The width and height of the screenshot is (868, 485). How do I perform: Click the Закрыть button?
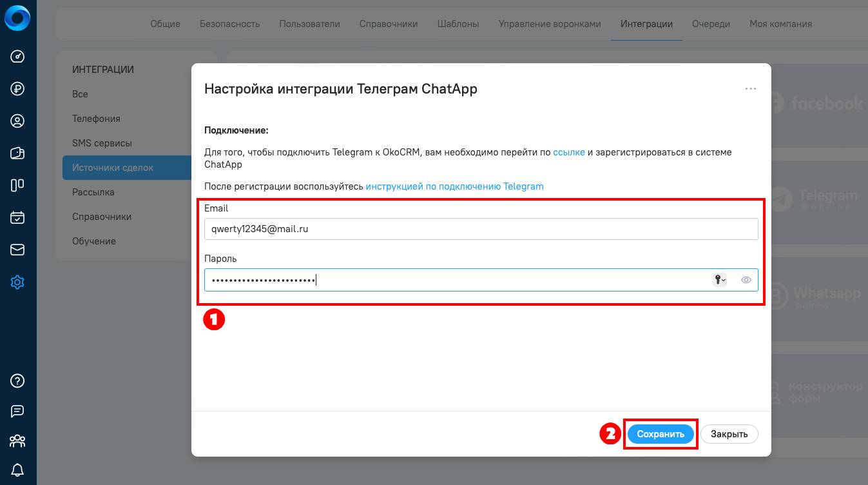coord(729,434)
